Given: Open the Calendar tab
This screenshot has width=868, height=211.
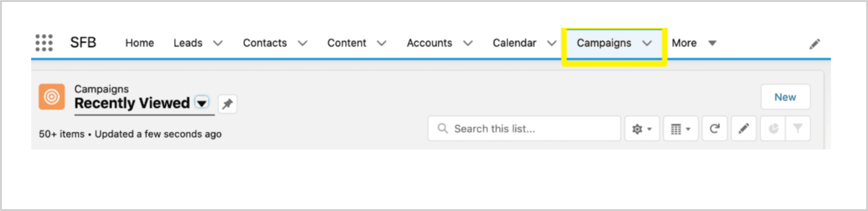Looking at the screenshot, I should (x=514, y=43).
